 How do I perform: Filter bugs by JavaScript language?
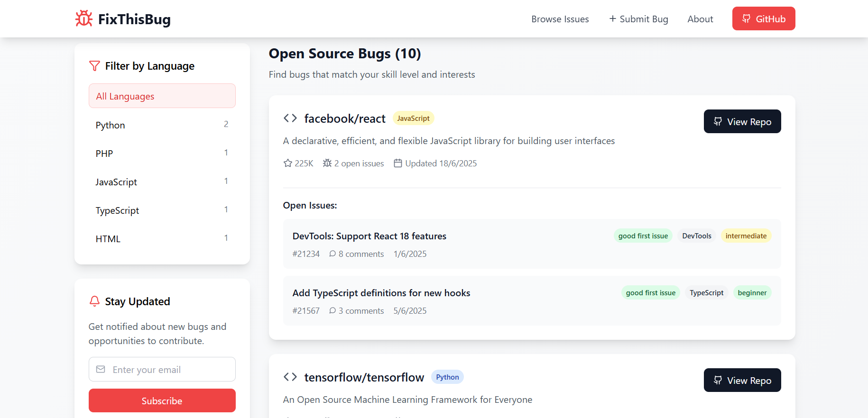[x=162, y=182]
